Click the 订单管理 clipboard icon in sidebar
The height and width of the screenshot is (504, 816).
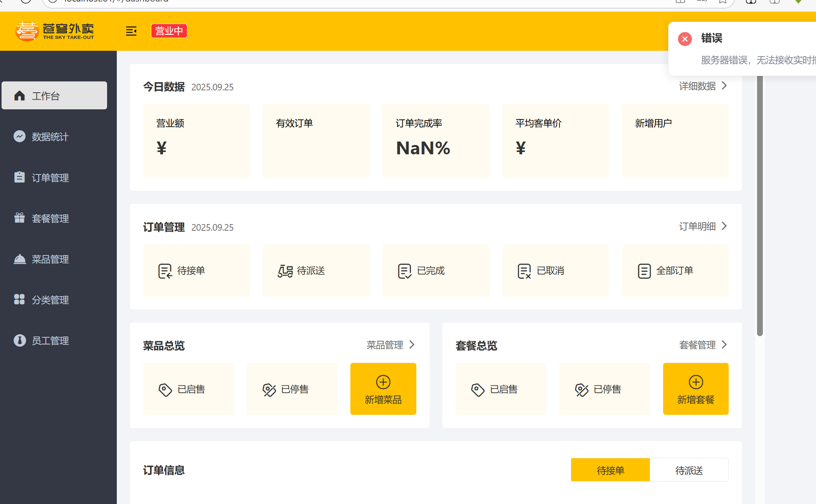coord(19,177)
